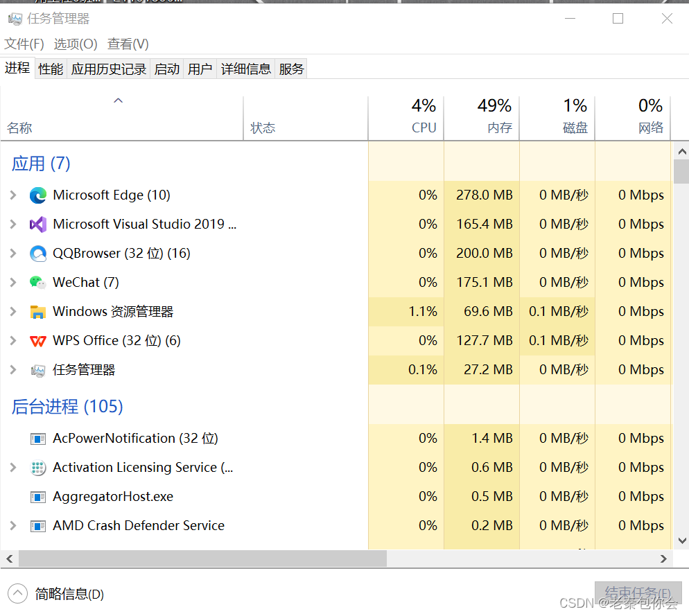Click the Task Manager title bar icon

point(15,19)
